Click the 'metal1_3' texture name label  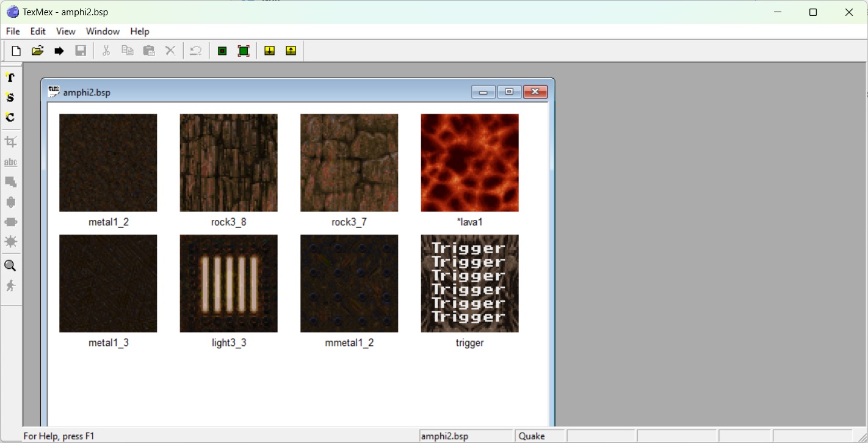[109, 343]
